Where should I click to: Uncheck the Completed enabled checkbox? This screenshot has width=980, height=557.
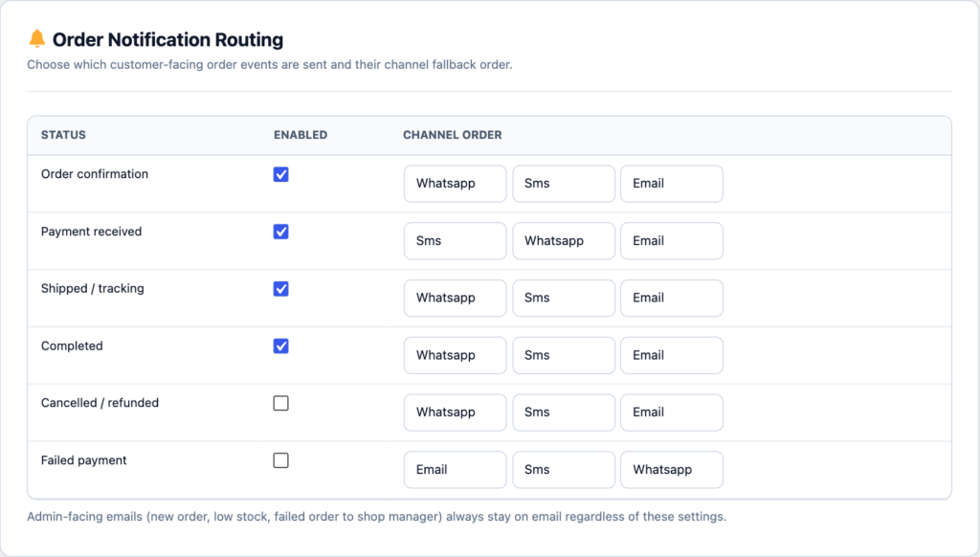(280, 346)
